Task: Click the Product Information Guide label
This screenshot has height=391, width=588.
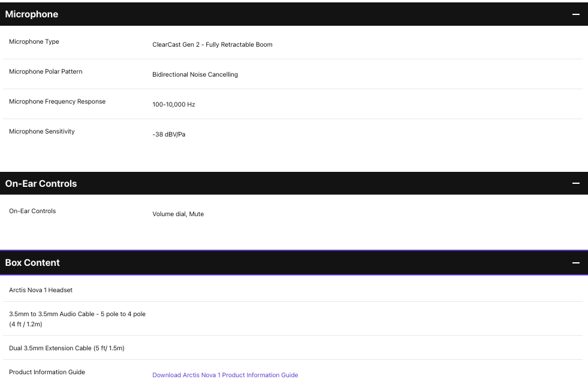Action: [x=47, y=372]
